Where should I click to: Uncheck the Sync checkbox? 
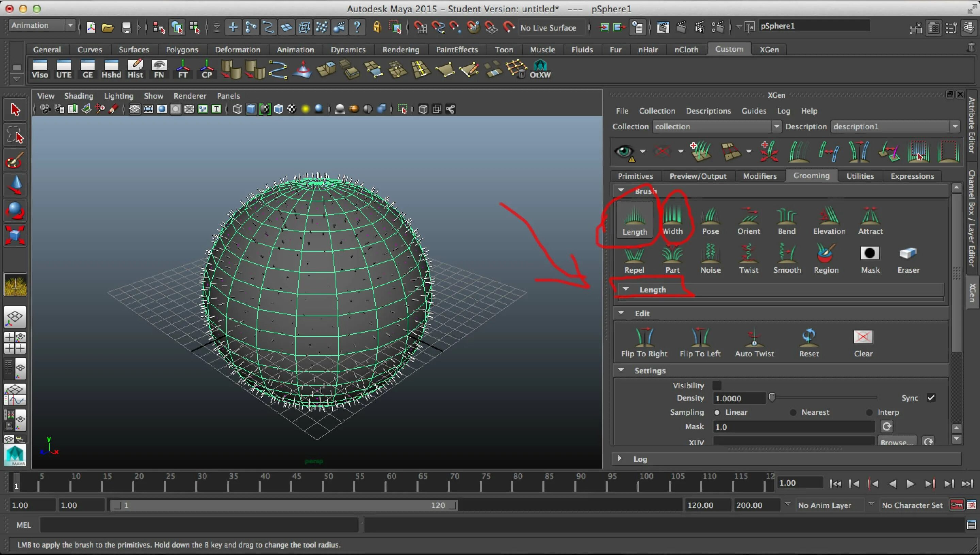931,398
